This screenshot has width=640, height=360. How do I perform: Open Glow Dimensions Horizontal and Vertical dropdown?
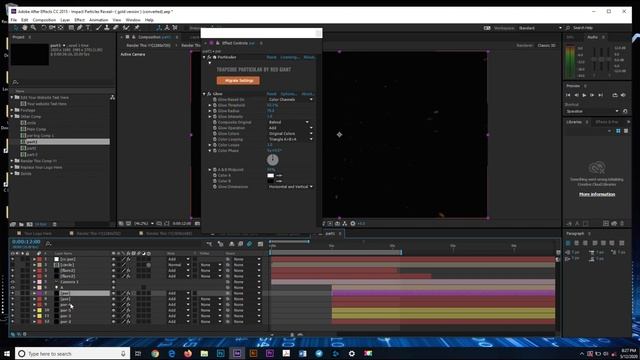pos(291,187)
